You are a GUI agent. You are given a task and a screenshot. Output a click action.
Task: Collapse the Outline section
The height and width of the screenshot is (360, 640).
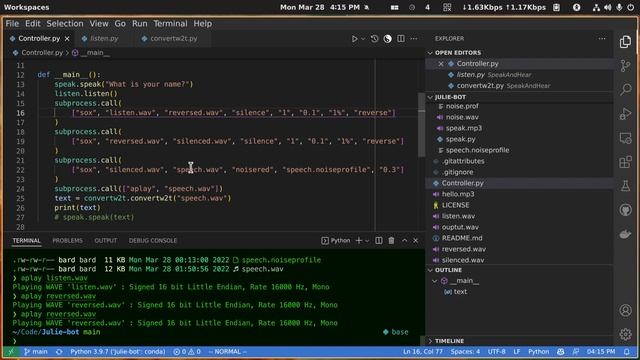coord(430,270)
